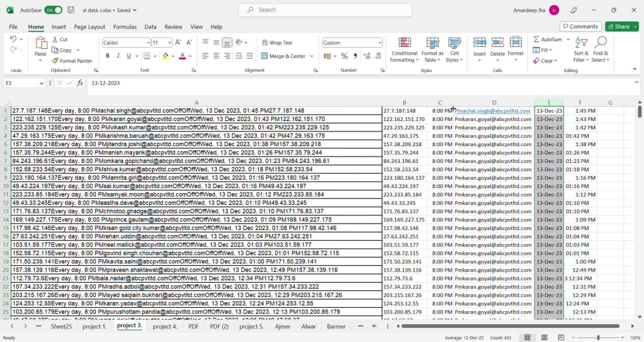Open Sort & Filter menu
This screenshot has height=342, width=644.
[x=581, y=49]
